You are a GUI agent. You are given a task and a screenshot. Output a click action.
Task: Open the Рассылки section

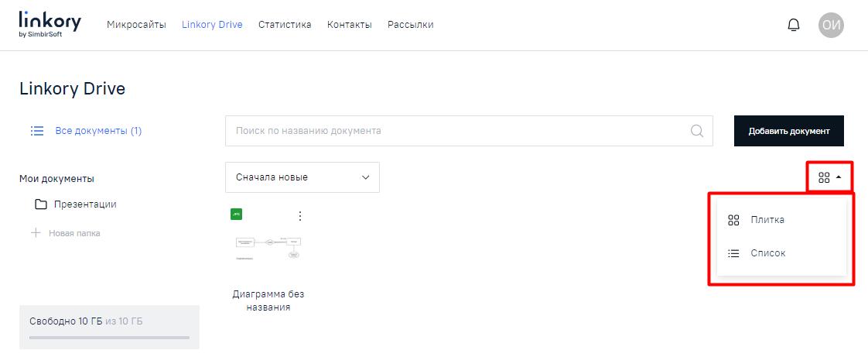click(410, 24)
